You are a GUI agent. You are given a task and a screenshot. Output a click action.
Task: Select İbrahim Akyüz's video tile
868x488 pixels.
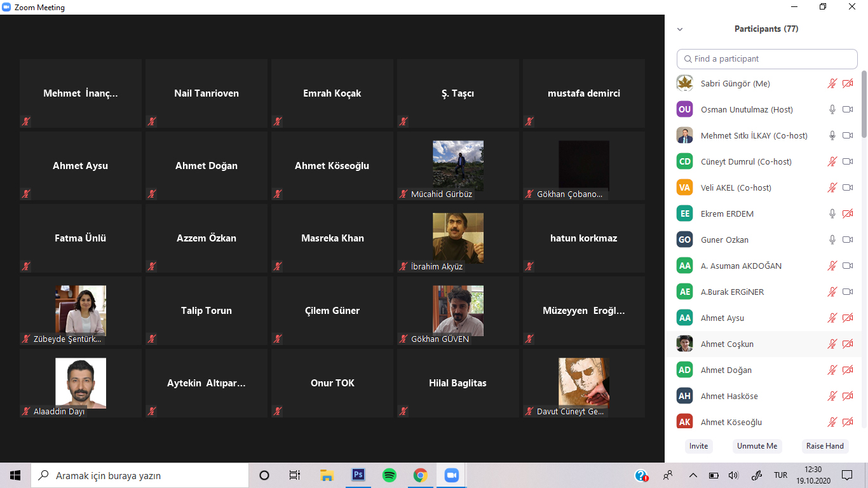(458, 238)
